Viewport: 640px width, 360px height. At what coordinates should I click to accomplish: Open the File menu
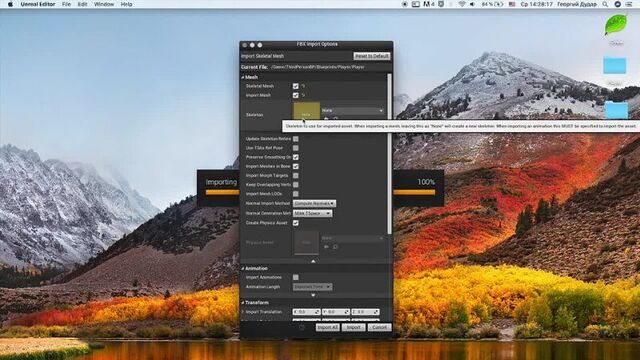(x=66, y=4)
